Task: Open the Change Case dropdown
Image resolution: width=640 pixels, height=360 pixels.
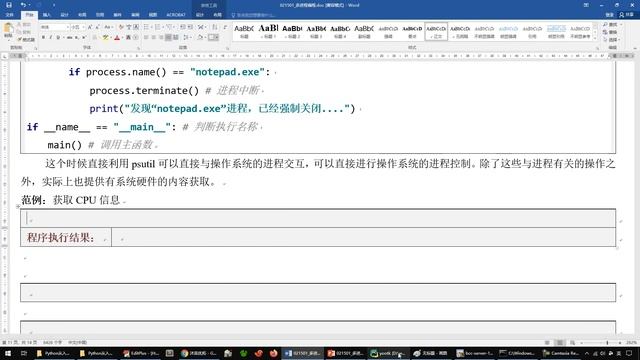Action: click(108, 27)
